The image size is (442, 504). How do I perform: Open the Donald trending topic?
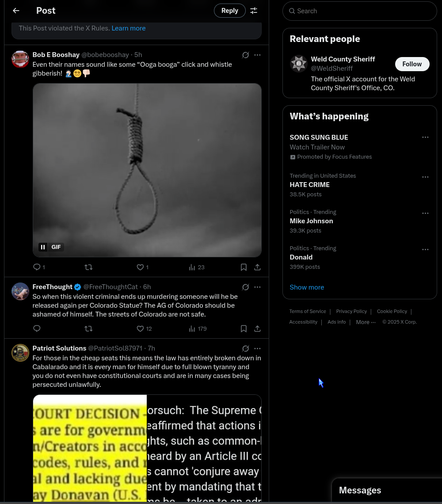coord(301,257)
